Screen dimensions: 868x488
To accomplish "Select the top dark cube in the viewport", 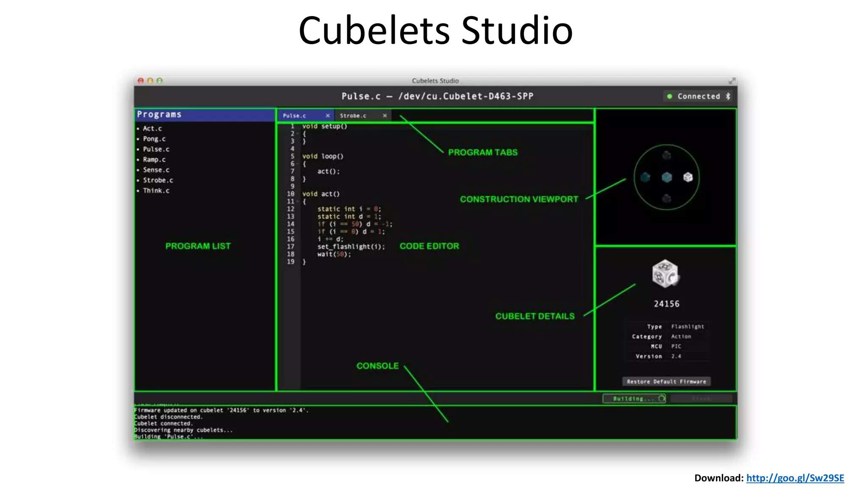I will (667, 155).
